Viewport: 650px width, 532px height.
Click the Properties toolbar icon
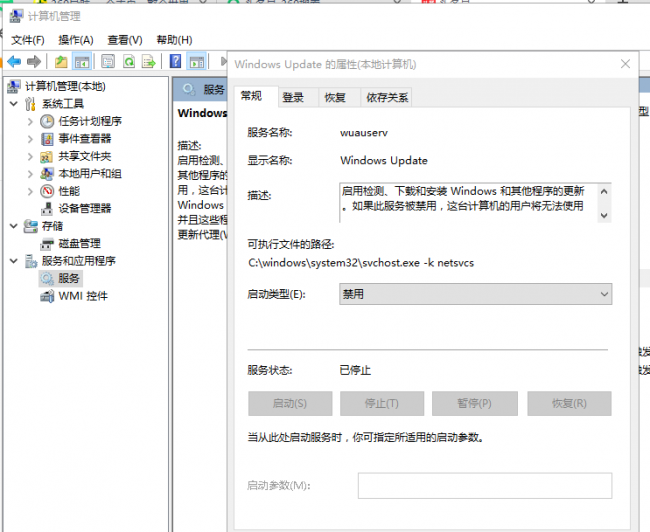coord(108,62)
